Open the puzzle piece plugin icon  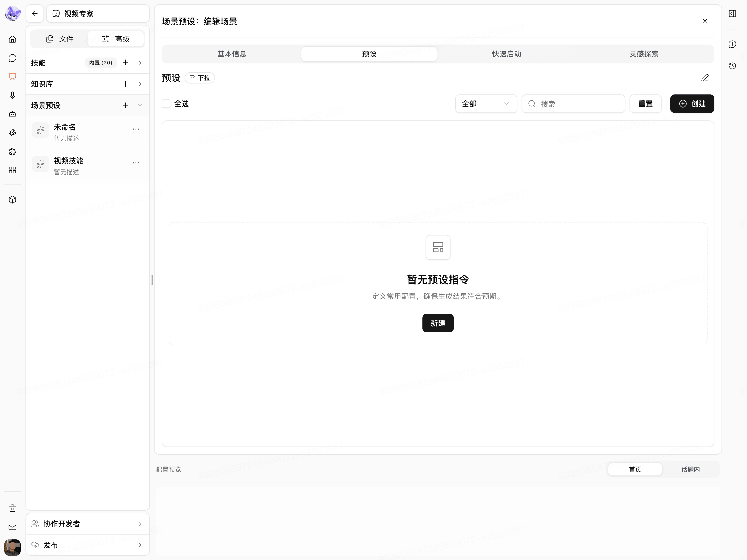[x=13, y=152]
